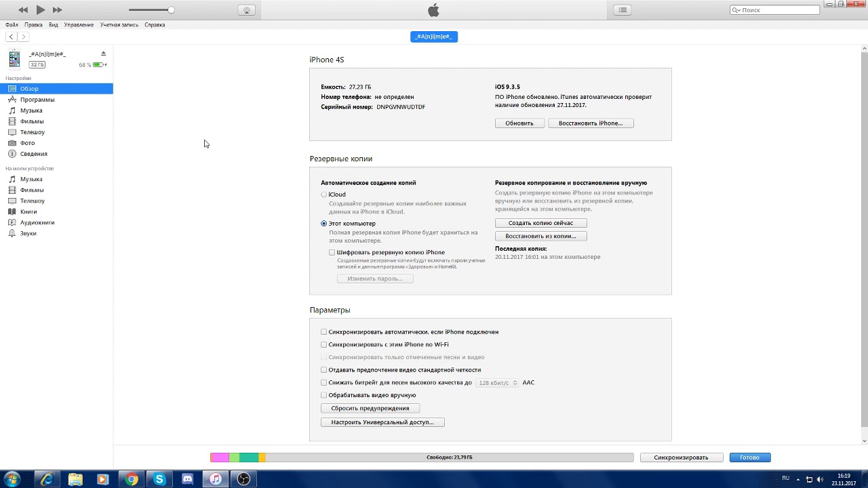
Task: Open the 128 кбит/с bitrate dropdown
Action: click(497, 383)
